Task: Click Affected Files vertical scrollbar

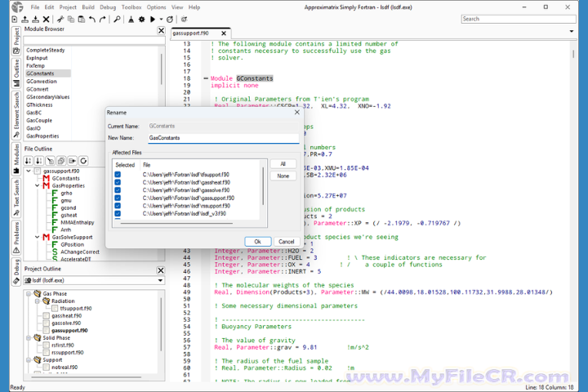Action: [x=263, y=186]
